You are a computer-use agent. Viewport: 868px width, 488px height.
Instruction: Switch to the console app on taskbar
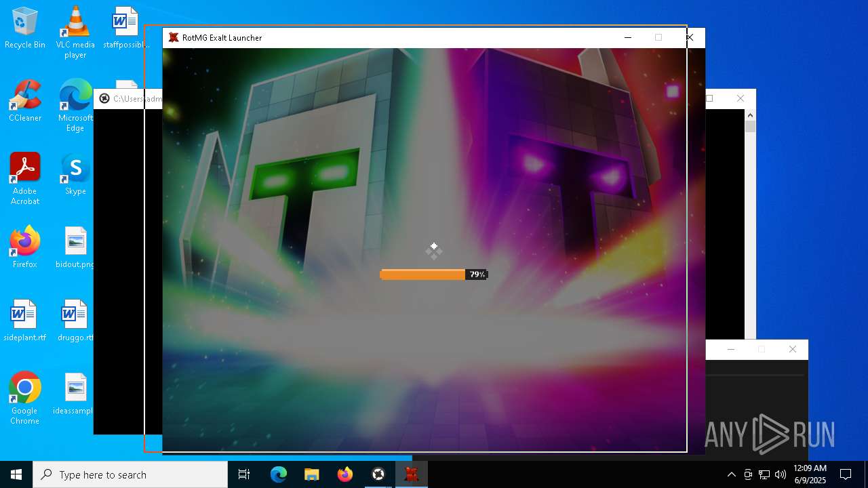click(x=378, y=474)
